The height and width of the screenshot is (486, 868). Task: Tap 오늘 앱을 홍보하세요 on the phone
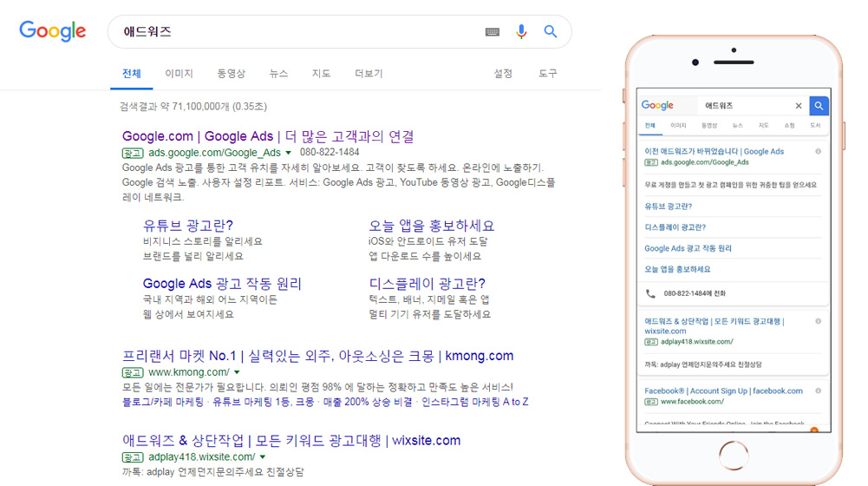(x=677, y=269)
